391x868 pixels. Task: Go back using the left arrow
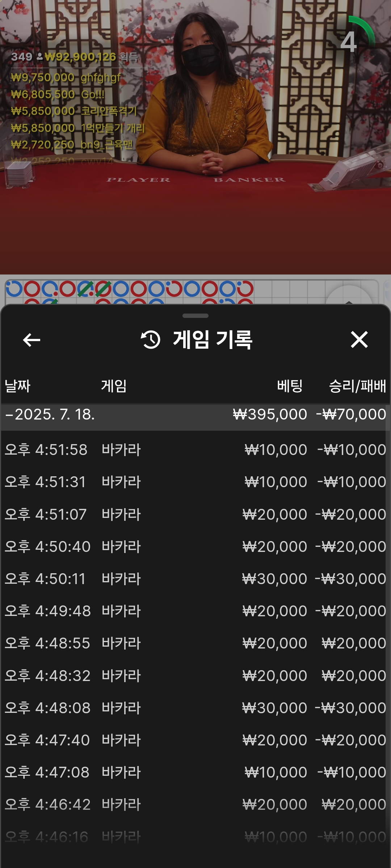point(31,340)
